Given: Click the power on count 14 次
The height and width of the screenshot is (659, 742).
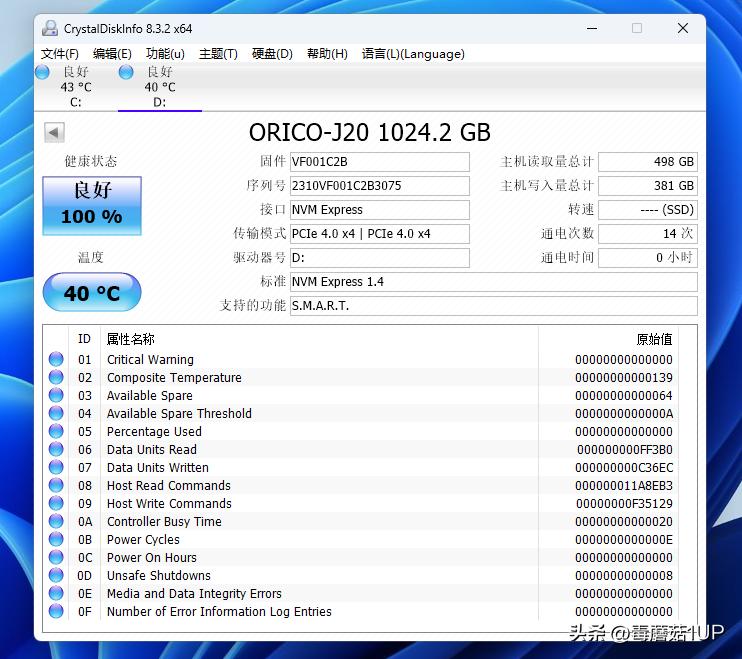Looking at the screenshot, I should click(648, 234).
